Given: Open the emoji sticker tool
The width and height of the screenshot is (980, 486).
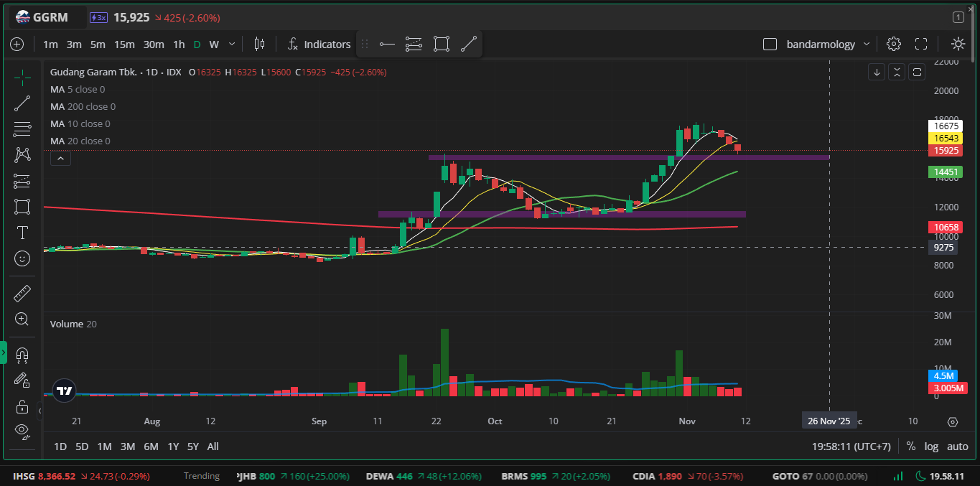Looking at the screenshot, I should pos(22,258).
